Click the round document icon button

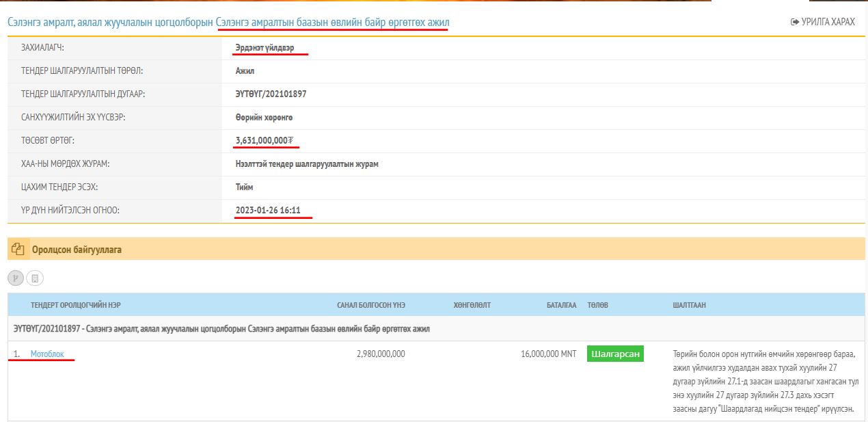point(35,278)
